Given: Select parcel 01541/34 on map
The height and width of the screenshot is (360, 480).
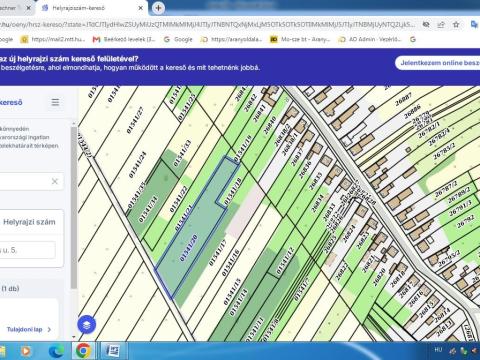Looking at the screenshot, I should (x=148, y=209).
